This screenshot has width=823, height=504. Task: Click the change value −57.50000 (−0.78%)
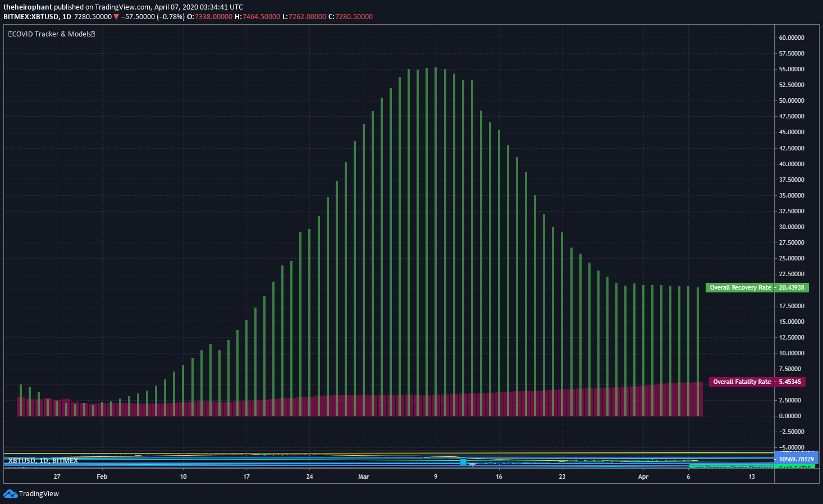[x=153, y=17]
